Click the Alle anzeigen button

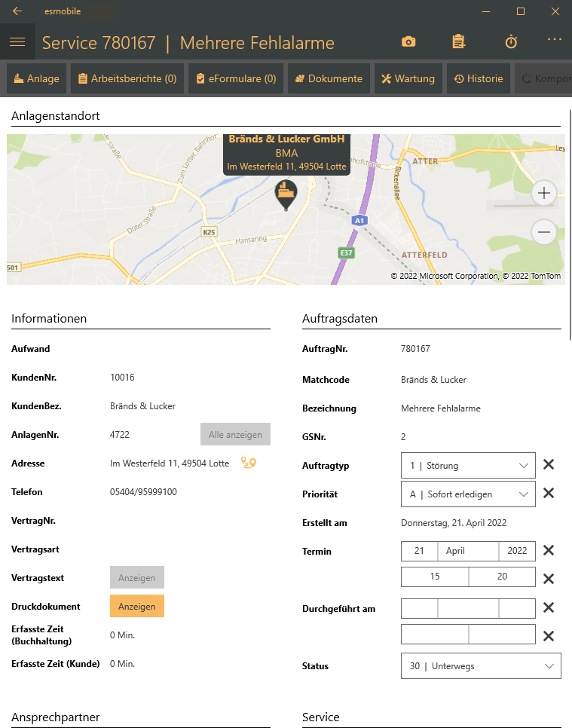pyautogui.click(x=235, y=434)
